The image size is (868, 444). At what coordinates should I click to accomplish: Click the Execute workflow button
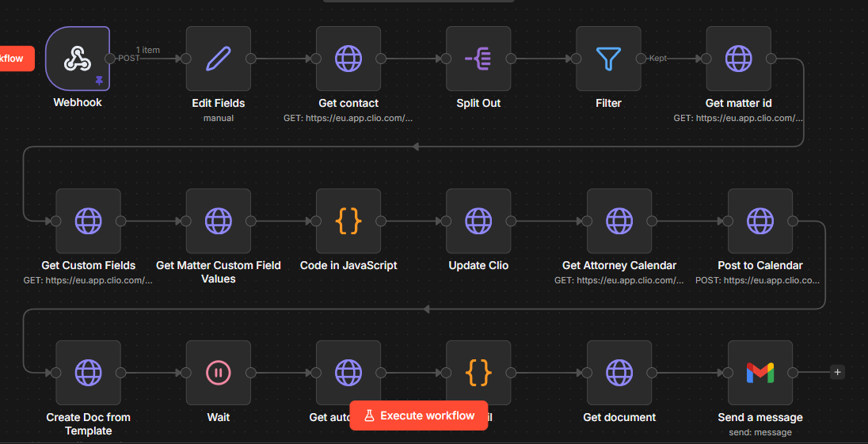pyautogui.click(x=418, y=416)
